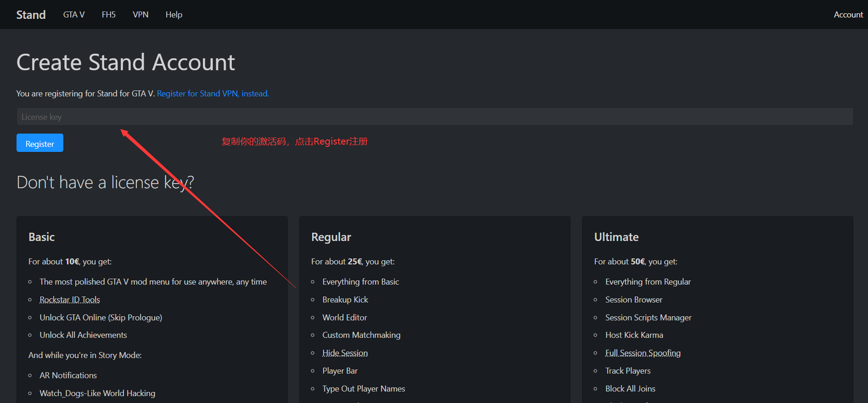Follow 'Register for Stand VPN, instead.' link
Viewport: 868px width, 403px height.
click(x=213, y=94)
